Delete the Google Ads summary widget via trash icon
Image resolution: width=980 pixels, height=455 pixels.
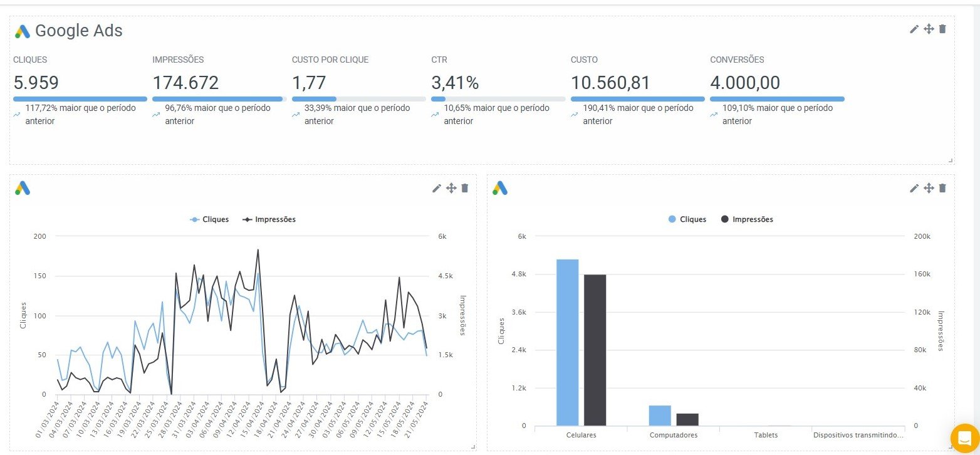coord(942,29)
